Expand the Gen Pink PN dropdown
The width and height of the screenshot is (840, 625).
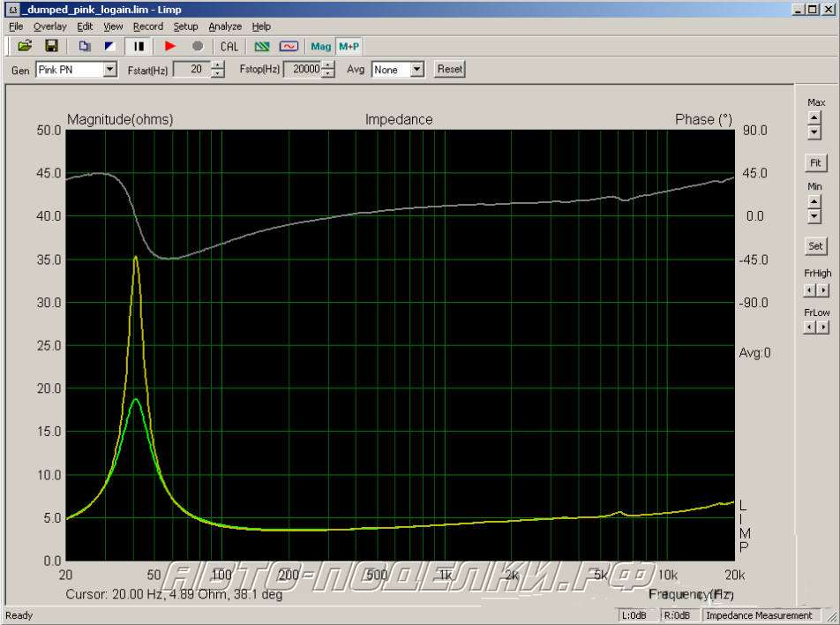[110, 70]
